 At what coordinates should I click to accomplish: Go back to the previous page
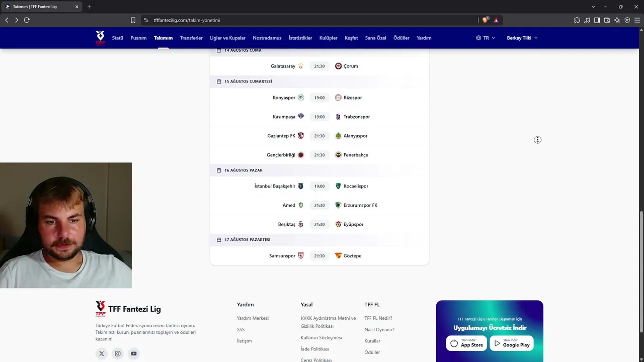7,20
